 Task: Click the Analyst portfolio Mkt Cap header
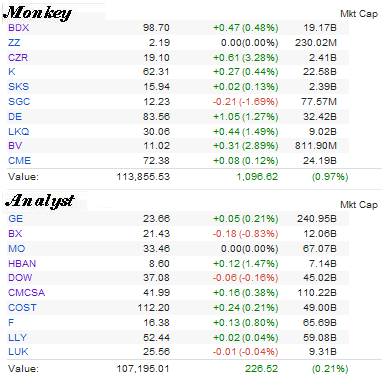pos(359,205)
